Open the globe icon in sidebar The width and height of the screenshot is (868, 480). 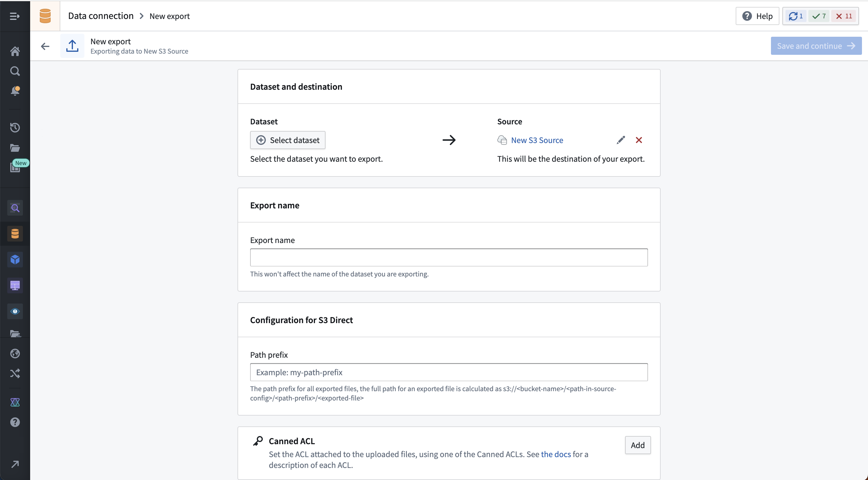pos(15,354)
